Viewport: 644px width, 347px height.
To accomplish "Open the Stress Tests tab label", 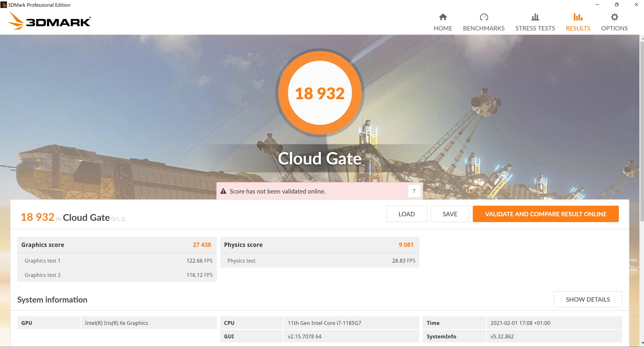I will click(x=535, y=29).
